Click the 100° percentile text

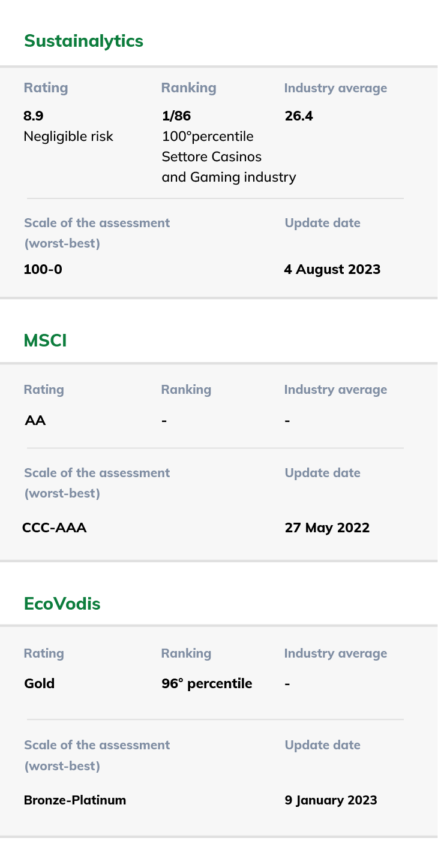point(208,136)
